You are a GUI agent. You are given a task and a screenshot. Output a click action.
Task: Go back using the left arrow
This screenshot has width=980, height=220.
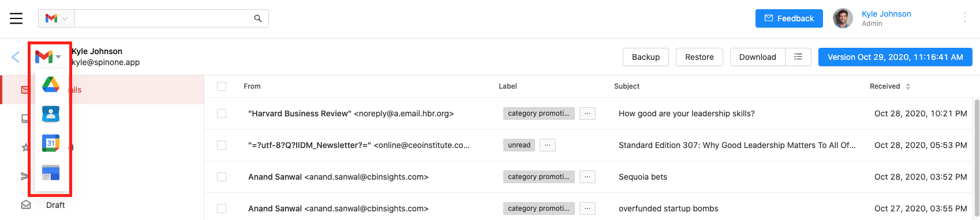16,57
